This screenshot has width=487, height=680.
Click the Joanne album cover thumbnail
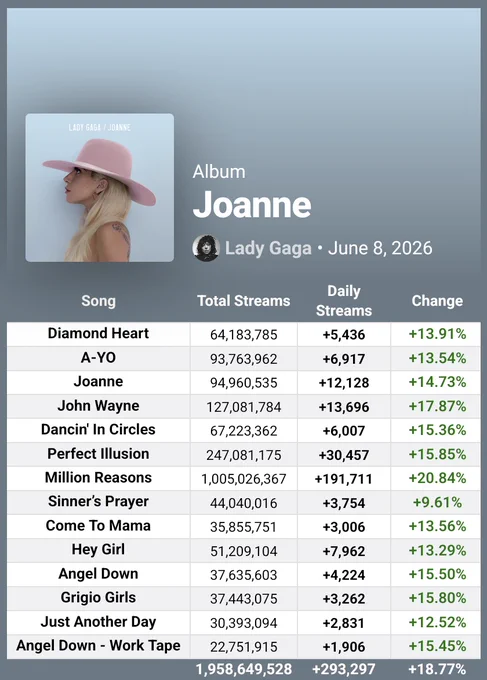click(100, 188)
